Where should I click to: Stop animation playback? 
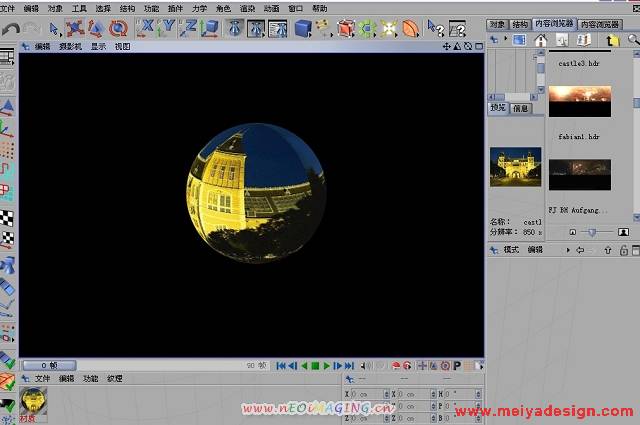(x=315, y=366)
